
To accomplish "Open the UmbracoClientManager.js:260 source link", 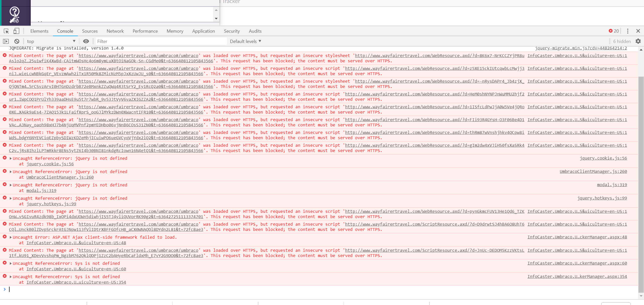I will [593, 171].
